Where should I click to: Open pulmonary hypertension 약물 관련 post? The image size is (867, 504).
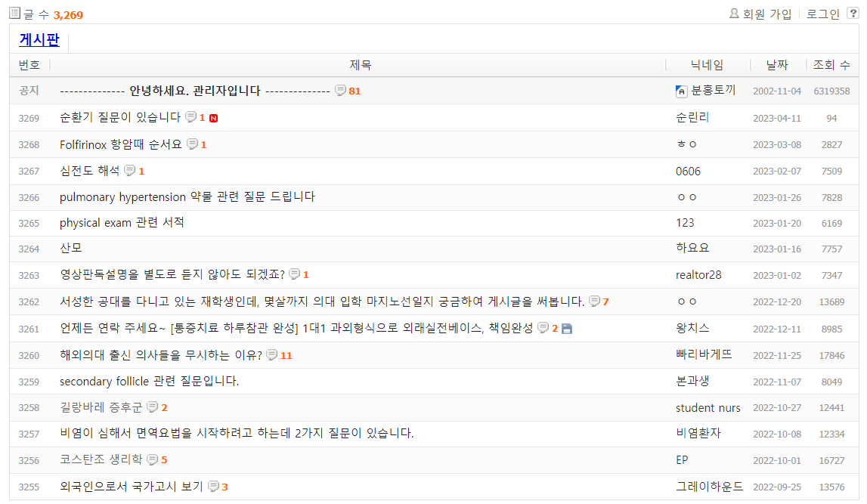pyautogui.click(x=187, y=196)
